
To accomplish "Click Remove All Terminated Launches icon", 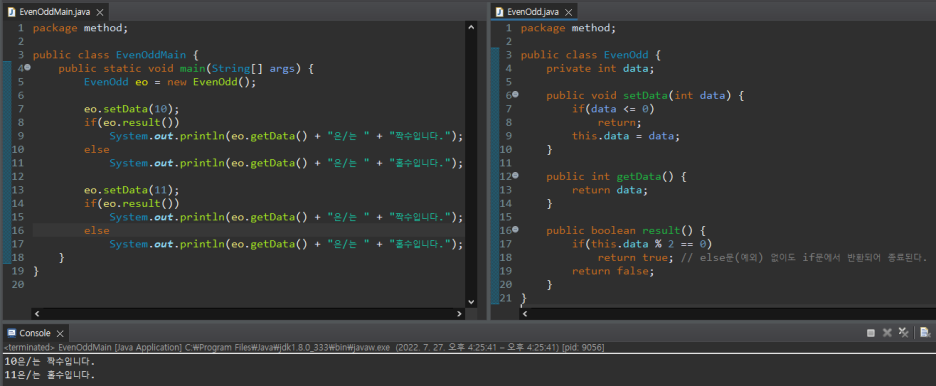I will [904, 332].
